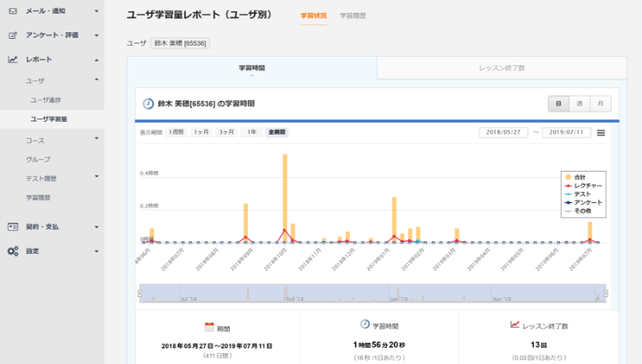Open the chart hamburger menu icon
642x364 pixels.
click(x=600, y=132)
